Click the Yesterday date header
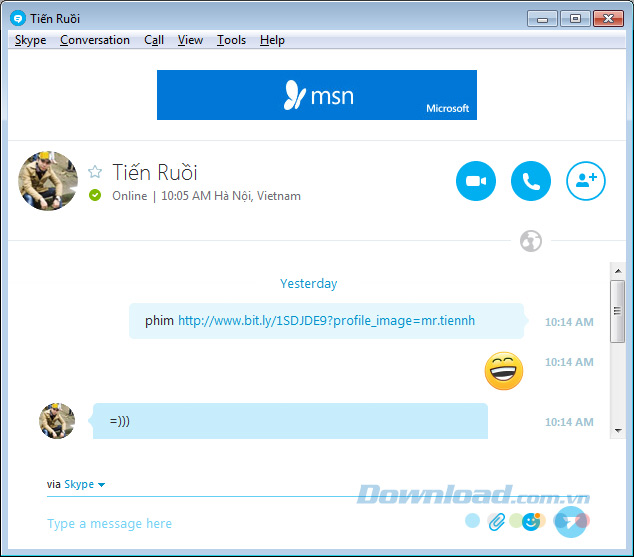 [309, 283]
